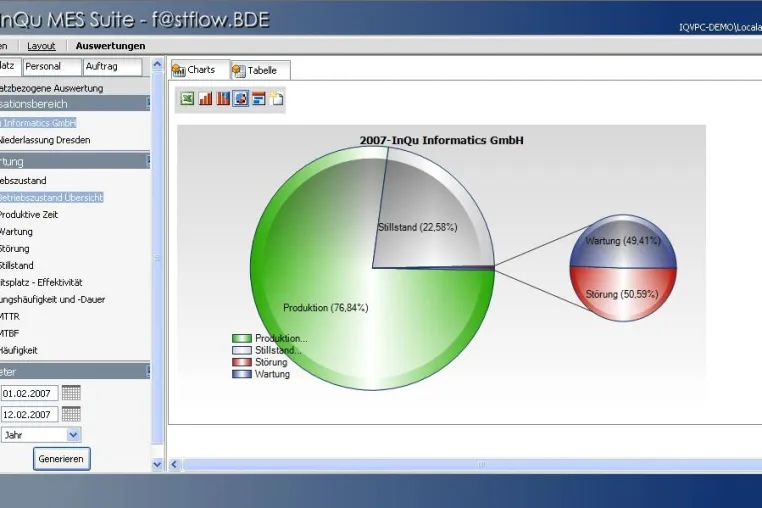The width and height of the screenshot is (762, 508).
Task: Select Produktive Zeit report
Action: point(29,214)
